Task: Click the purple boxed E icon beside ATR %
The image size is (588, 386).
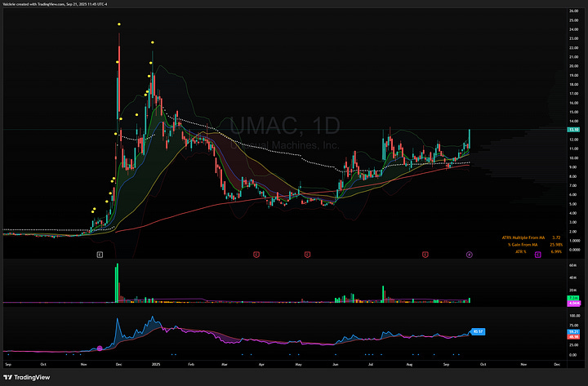Action: [537, 255]
